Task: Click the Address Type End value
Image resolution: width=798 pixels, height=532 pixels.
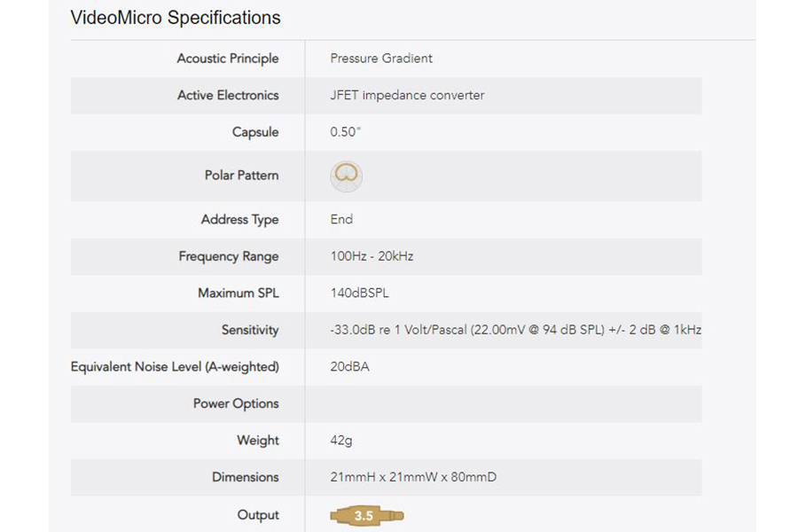Action: [x=341, y=219]
